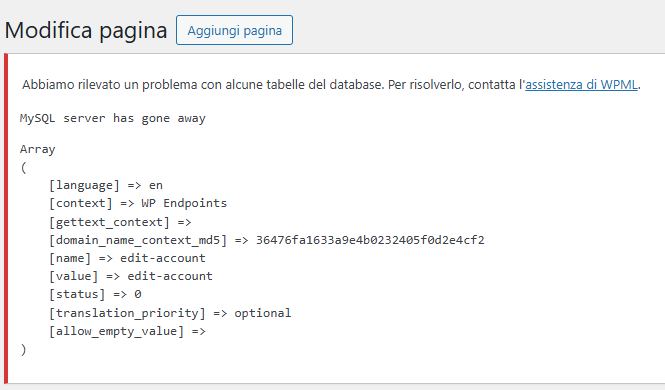Screen dimensions: 665x390
Task: Click the red left border of the error notice
Action: [x=6, y=218]
